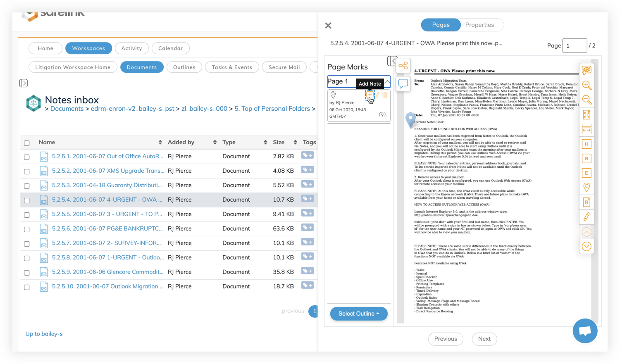This screenshot has width=620, height=364.
Task: Check the box for 5.2.5.3 Guaranty Distributi
Action: point(27,186)
